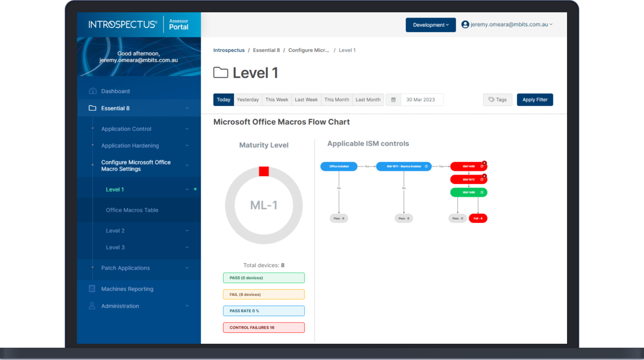The width and height of the screenshot is (644, 360).
Task: Click help icon on ISM 1671 node
Action: (426, 167)
